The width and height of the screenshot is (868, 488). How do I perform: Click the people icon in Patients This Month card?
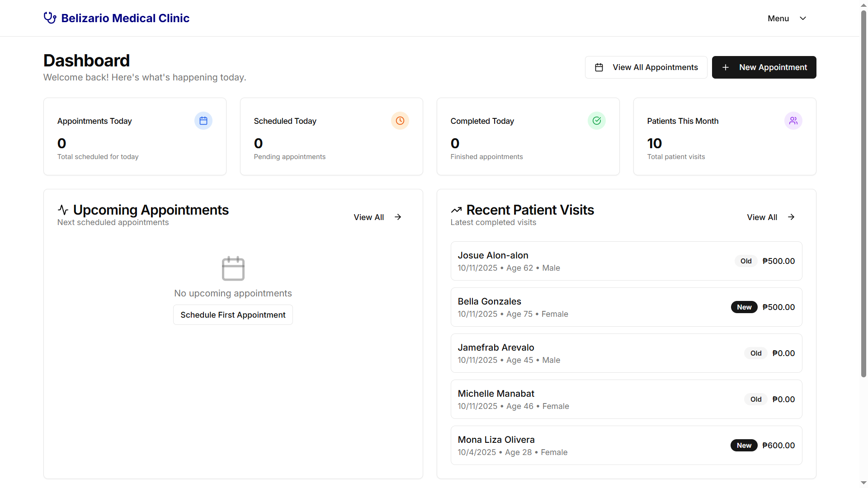pos(793,121)
